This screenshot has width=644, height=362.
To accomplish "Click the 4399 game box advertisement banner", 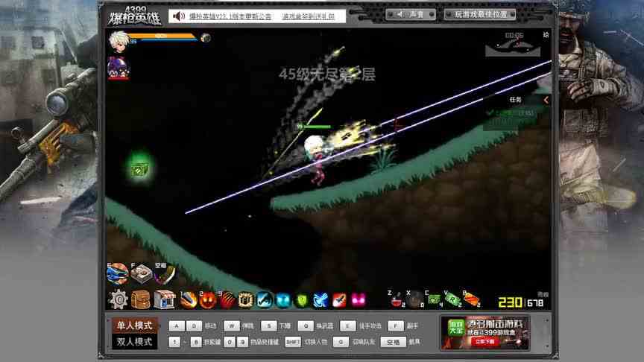I will pyautogui.click(x=484, y=333).
